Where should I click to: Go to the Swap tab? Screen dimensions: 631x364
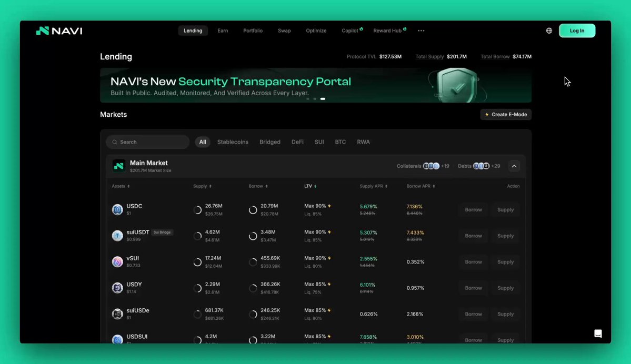(284, 31)
